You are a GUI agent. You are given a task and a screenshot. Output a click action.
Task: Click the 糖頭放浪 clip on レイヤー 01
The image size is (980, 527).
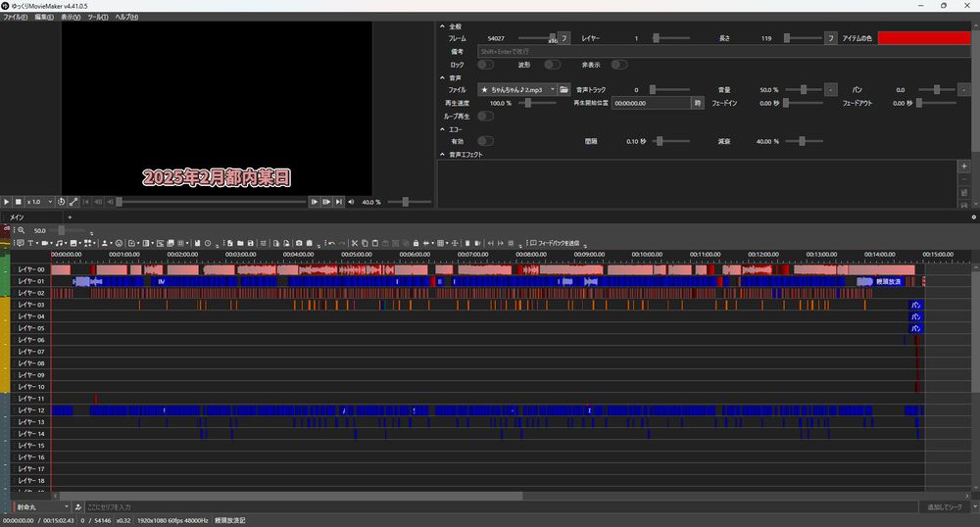(888, 281)
